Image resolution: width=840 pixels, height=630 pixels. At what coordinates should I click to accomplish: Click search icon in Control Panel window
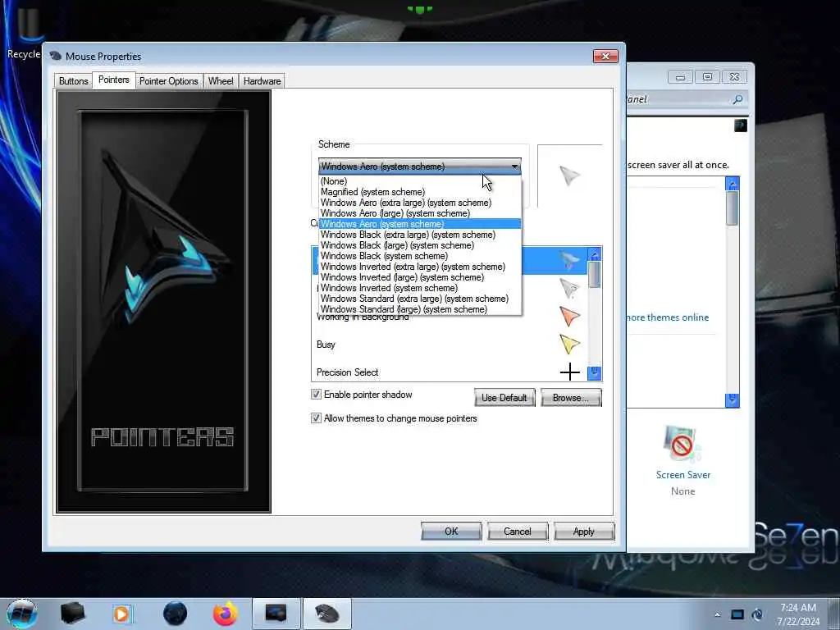[x=737, y=99]
